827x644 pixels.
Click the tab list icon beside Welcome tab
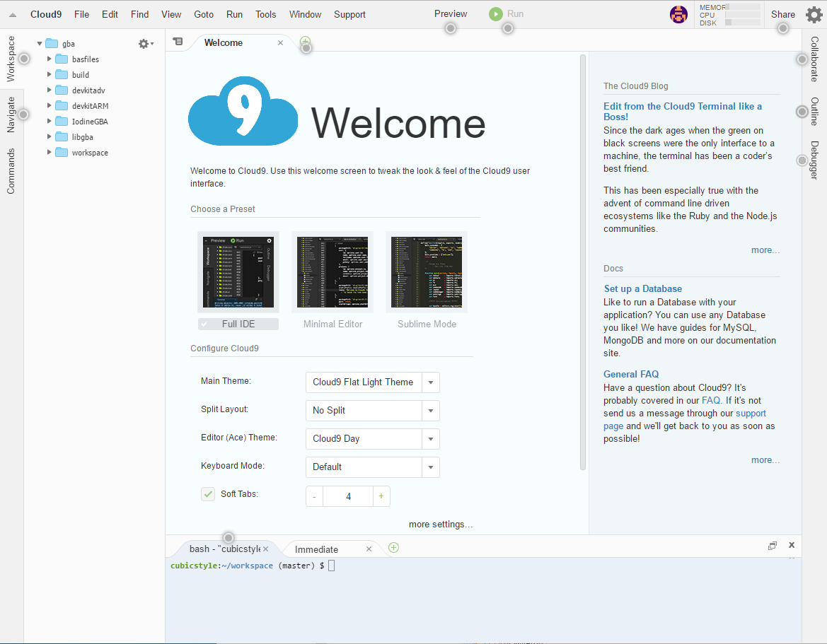click(x=178, y=42)
